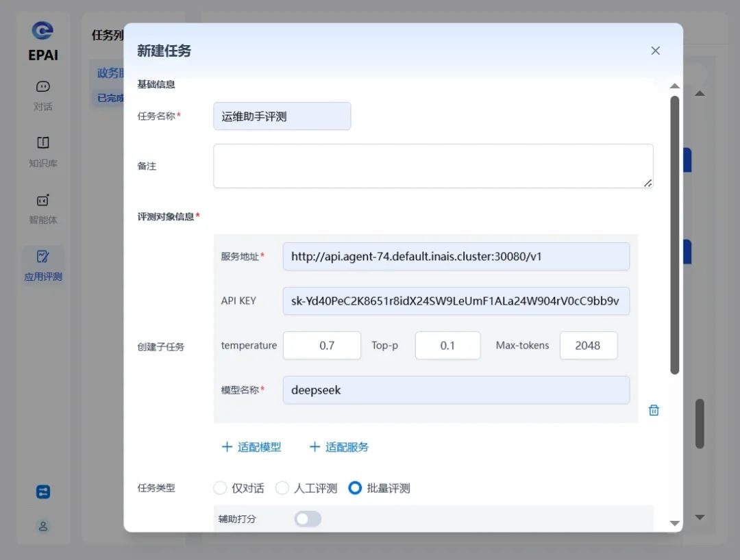Select the 人工评测 radio option
Image resolution: width=740 pixels, height=560 pixels.
click(x=282, y=488)
